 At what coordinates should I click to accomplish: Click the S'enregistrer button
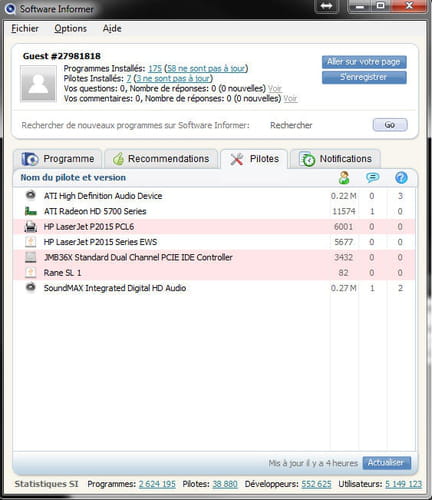[364, 78]
